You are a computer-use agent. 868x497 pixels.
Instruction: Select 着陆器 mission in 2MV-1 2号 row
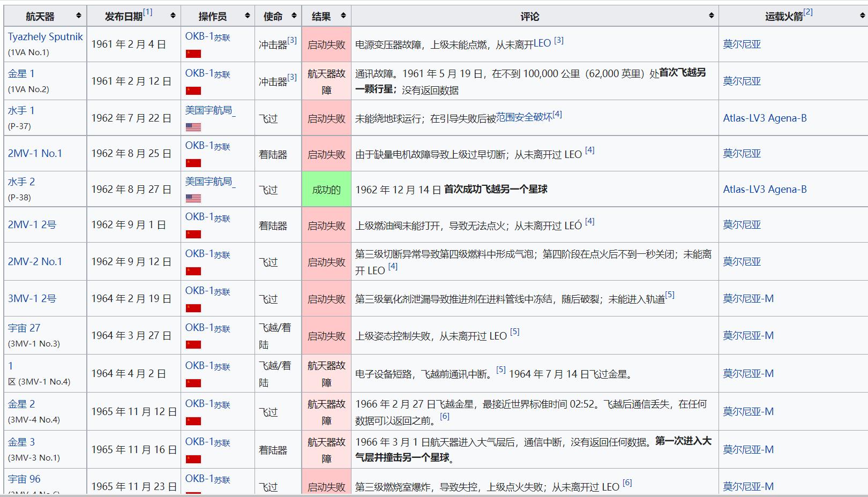(x=273, y=225)
